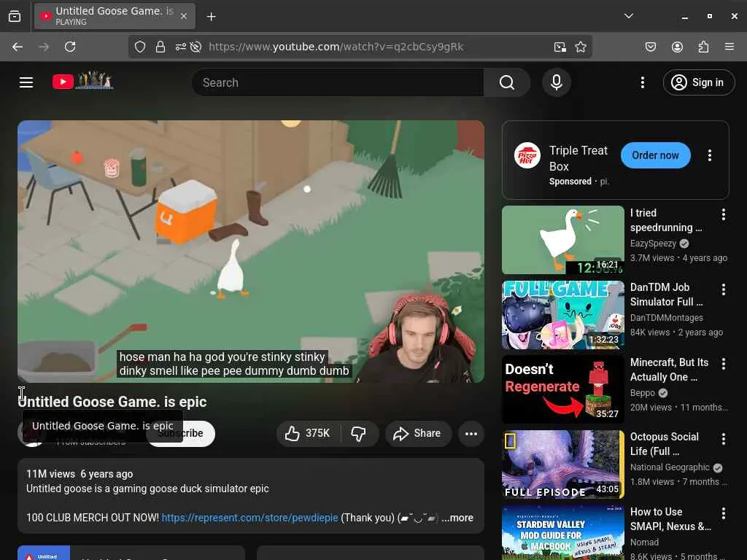This screenshot has height=560, width=747.
Task: Open Firefox View icon
Action: [15, 17]
